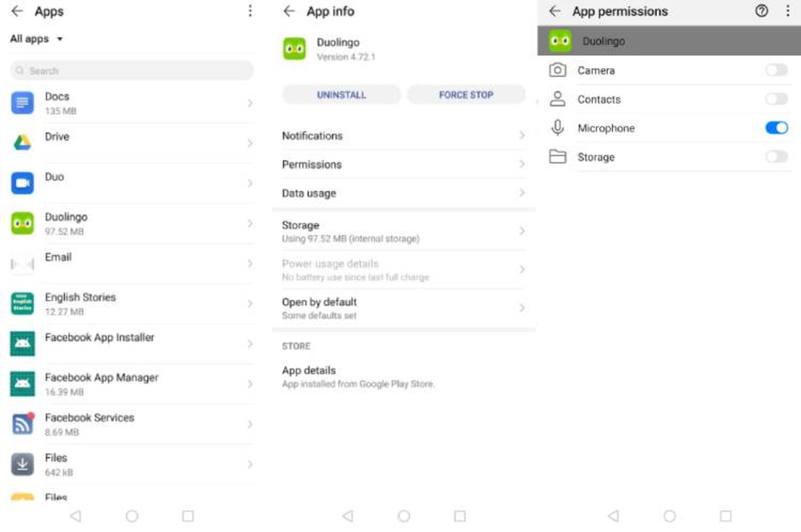This screenshot has width=801, height=532.
Task: Open the App permissions overflow menu
Action: coord(788,11)
